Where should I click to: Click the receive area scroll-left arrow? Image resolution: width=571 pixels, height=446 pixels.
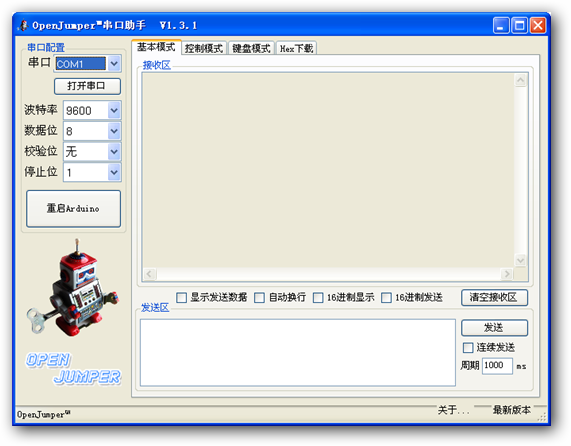tap(149, 274)
